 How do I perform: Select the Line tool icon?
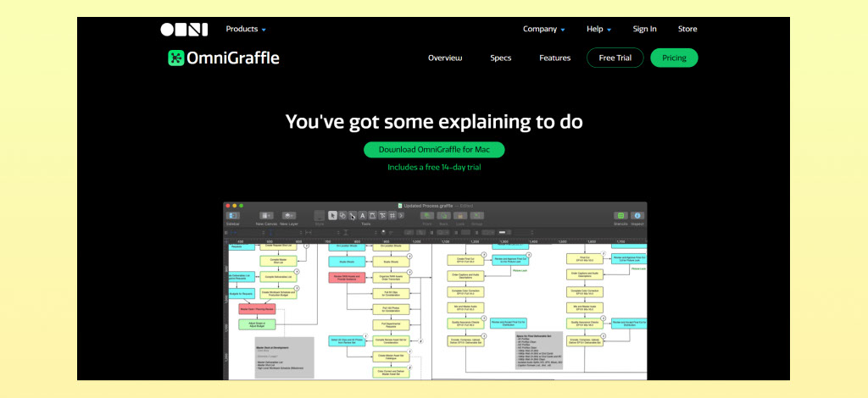click(353, 216)
